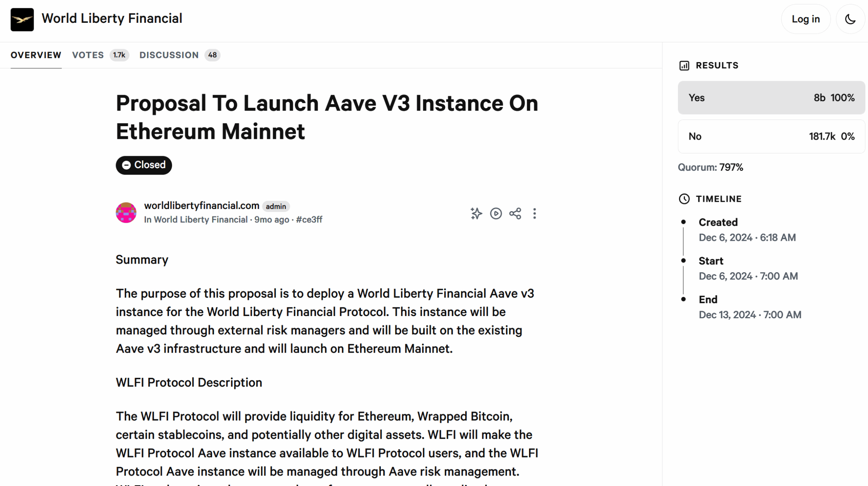868x486 pixels.
Task: Click the author's pixelated avatar
Action: click(126, 213)
